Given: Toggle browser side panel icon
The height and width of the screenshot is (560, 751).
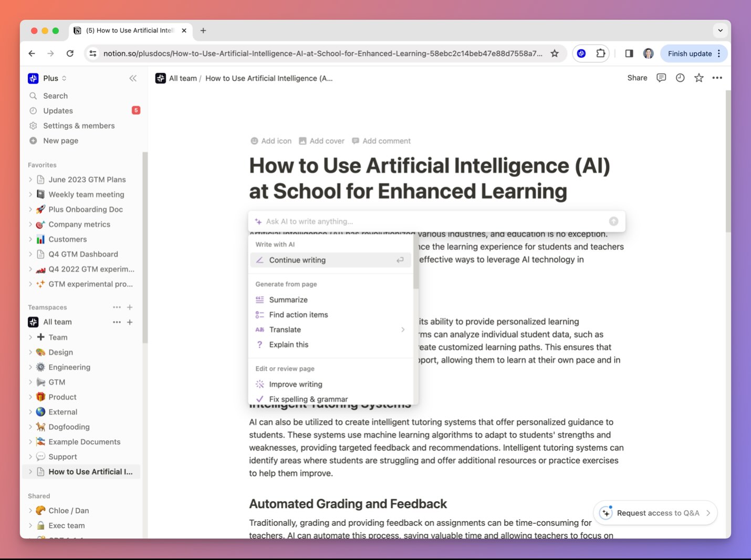Looking at the screenshot, I should coord(629,53).
